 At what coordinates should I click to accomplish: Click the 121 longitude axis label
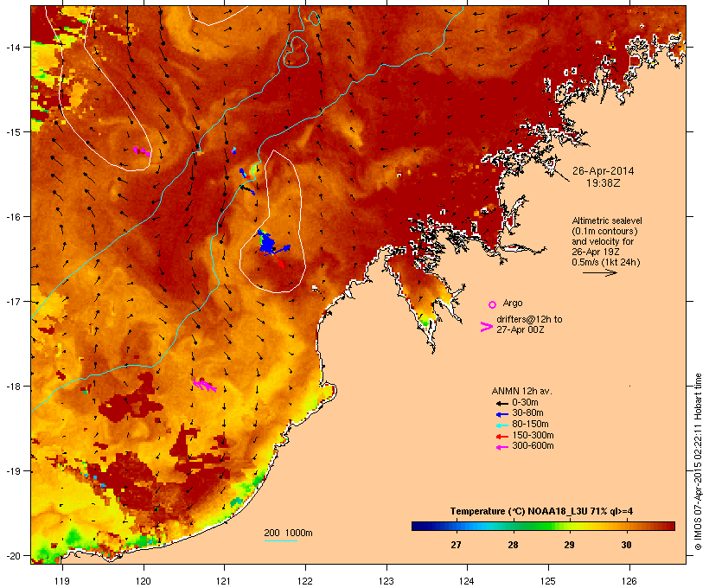[x=224, y=581]
